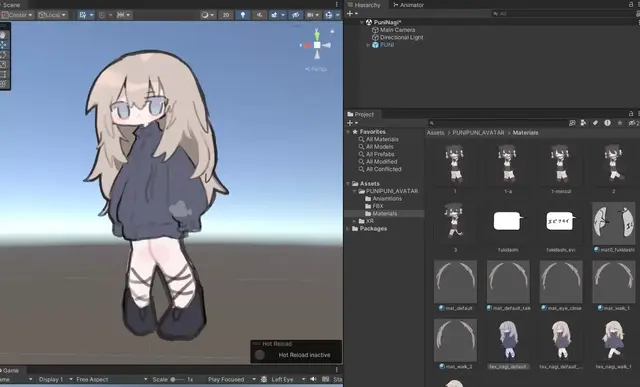Select the Hand view tool
Image resolution: width=640 pixels, height=387 pixels.
[3, 35]
